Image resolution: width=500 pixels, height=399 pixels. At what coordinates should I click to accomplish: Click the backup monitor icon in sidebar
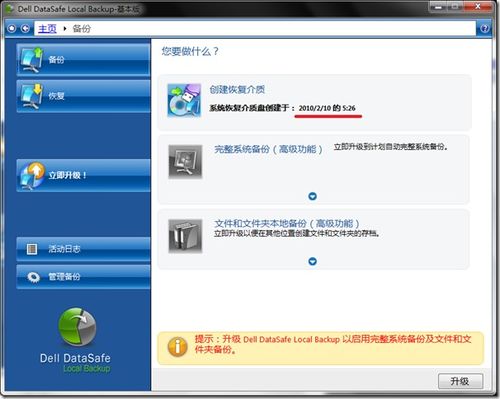point(32,60)
